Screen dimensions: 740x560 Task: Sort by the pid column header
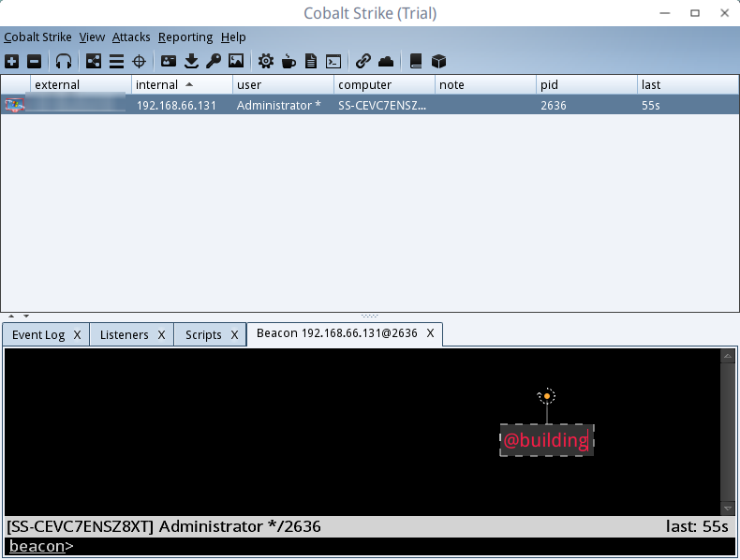[x=586, y=84]
